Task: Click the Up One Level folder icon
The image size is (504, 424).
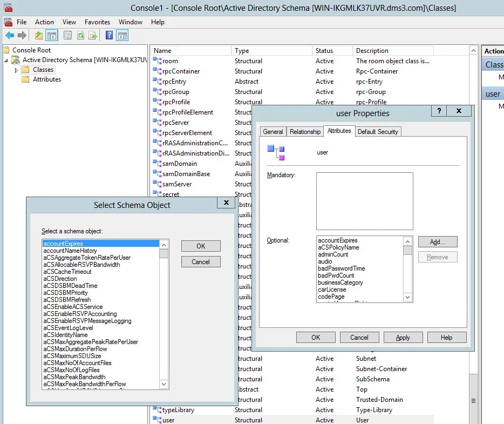Action: pos(38,36)
